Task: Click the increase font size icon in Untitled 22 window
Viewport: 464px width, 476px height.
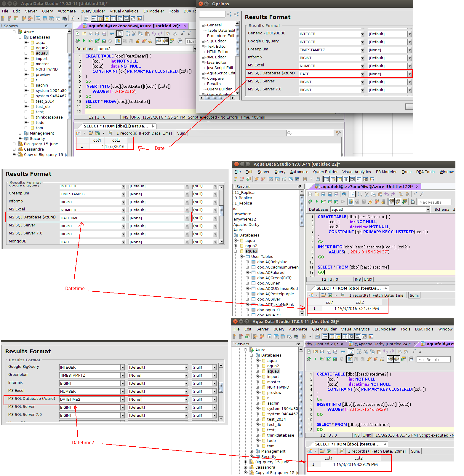Action: click(422, 194)
